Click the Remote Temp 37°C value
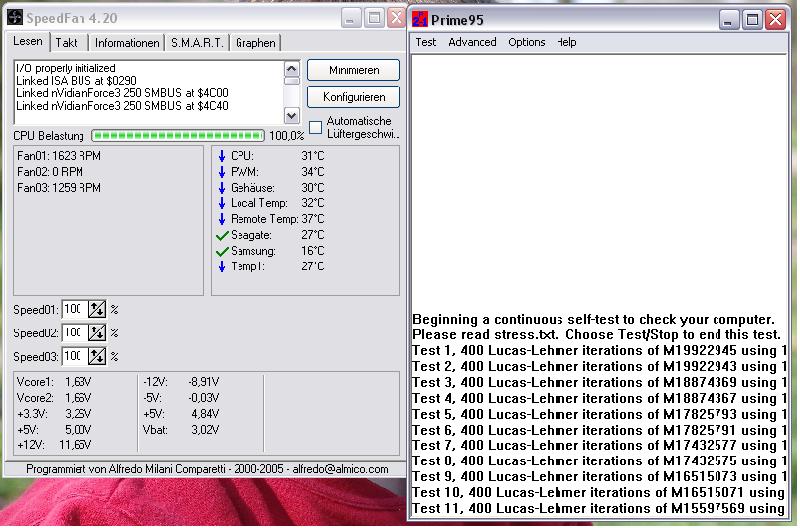Image resolution: width=800 pixels, height=528 pixels. tap(313, 219)
